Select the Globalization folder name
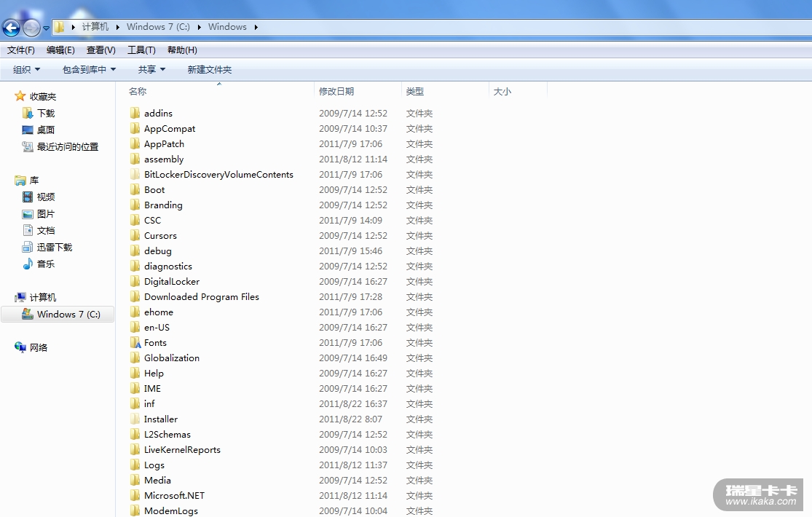The width and height of the screenshot is (812, 517). pos(172,358)
